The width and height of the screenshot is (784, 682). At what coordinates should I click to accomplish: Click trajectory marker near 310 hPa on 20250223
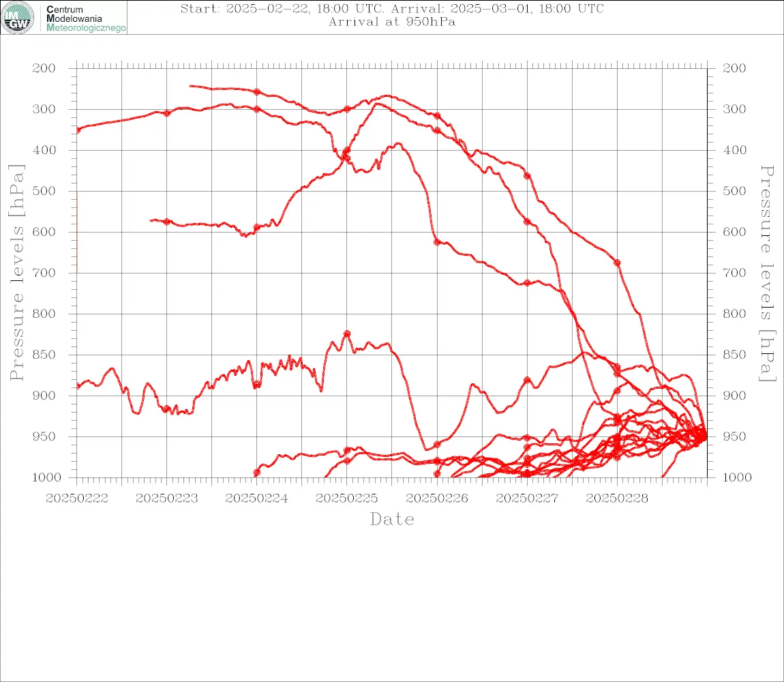point(167,114)
